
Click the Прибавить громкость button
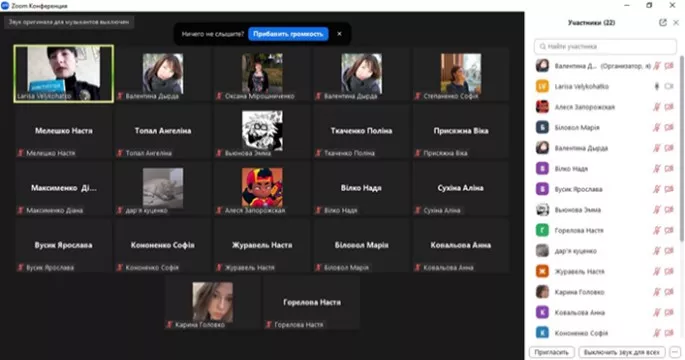[x=288, y=34]
